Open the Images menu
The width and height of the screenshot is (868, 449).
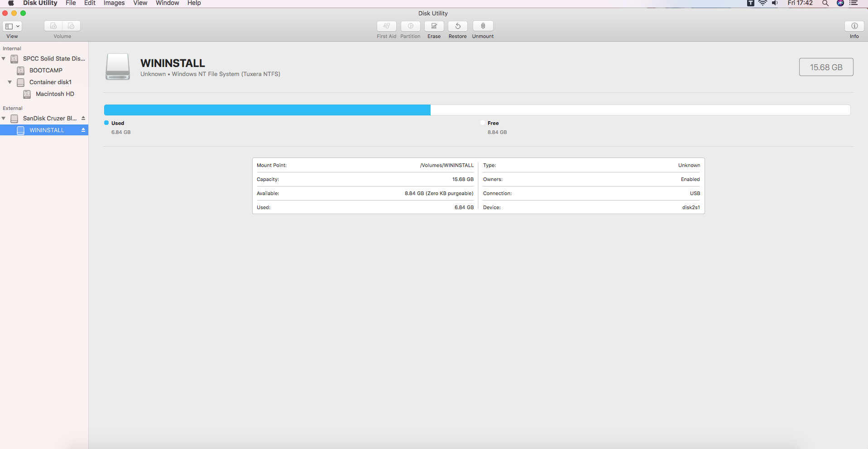click(x=114, y=3)
